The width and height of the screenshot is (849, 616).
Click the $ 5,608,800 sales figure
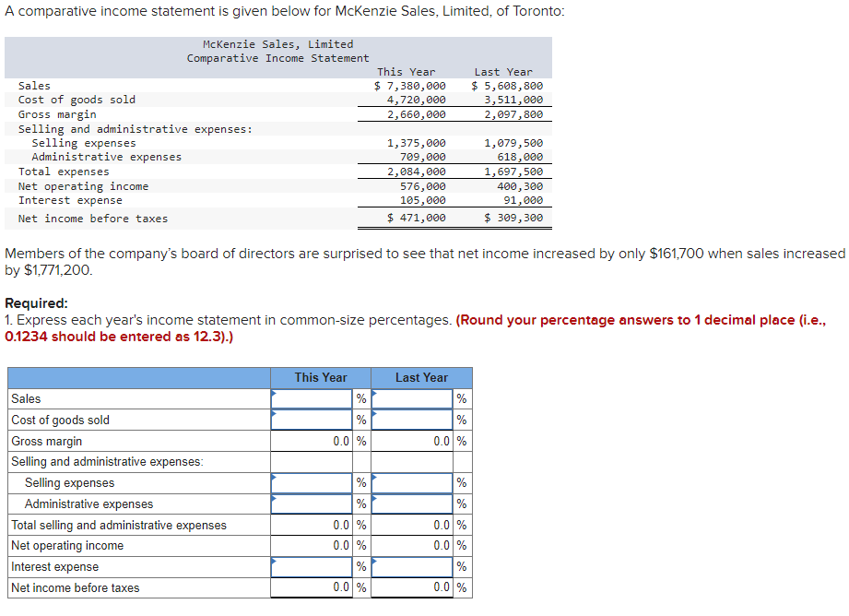(507, 86)
